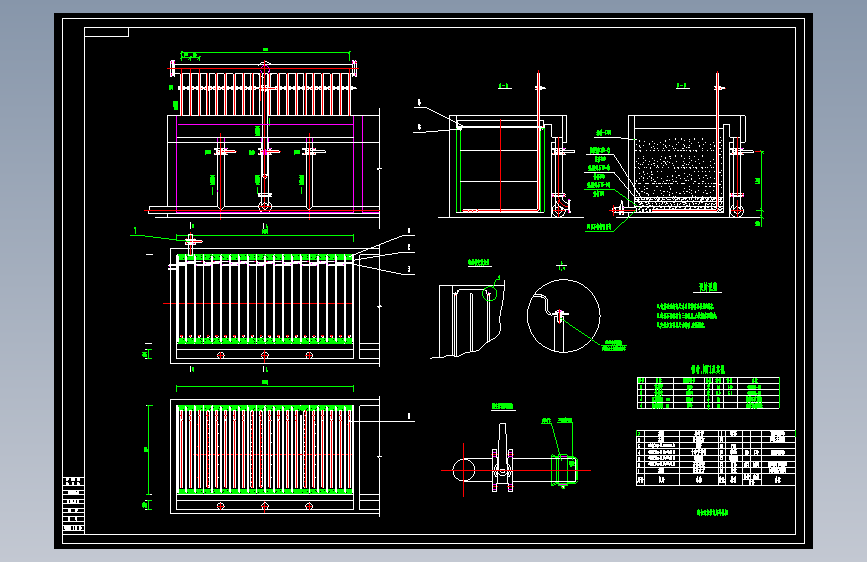The image size is (867, 562).
Task: Select the small green detail callout circle
Action: coord(489,294)
